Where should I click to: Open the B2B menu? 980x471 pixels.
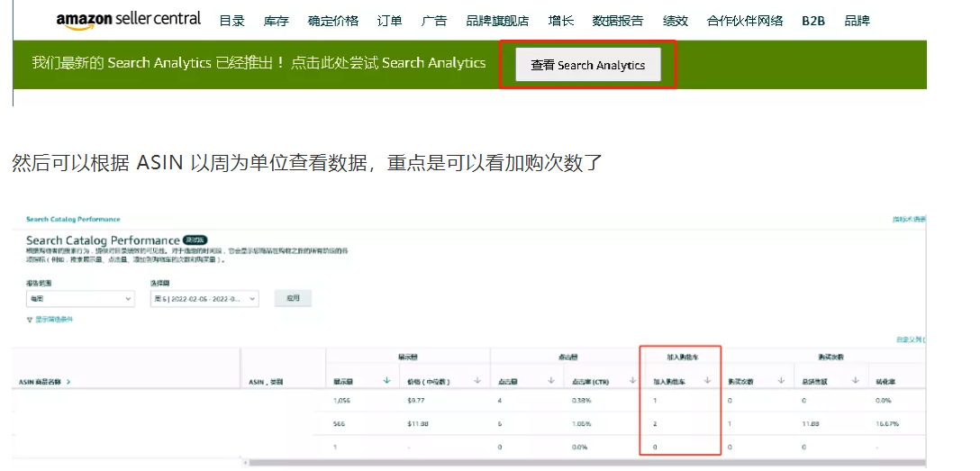[x=813, y=21]
